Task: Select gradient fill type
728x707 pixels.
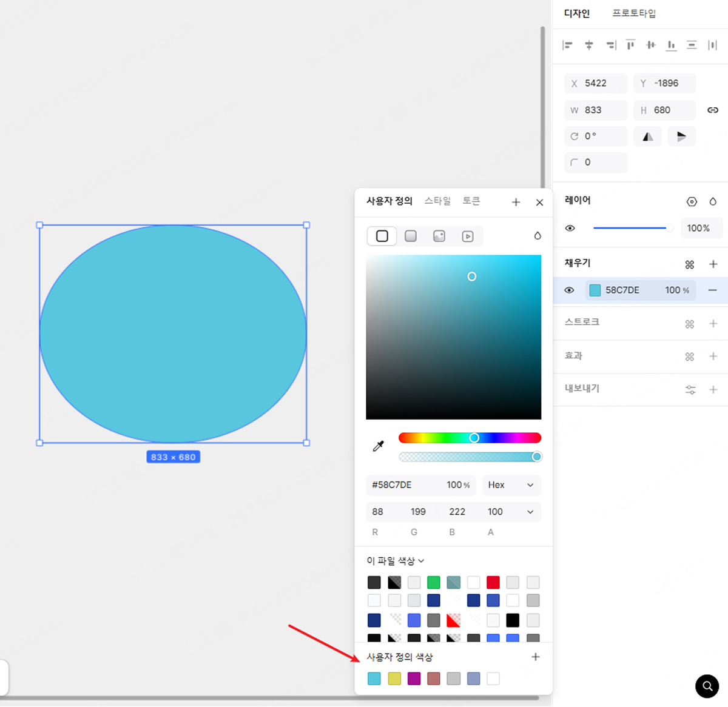Action: coord(411,236)
